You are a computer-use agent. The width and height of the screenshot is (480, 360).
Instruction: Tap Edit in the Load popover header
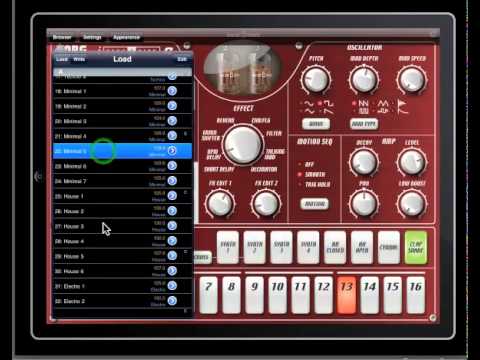[x=182, y=59]
